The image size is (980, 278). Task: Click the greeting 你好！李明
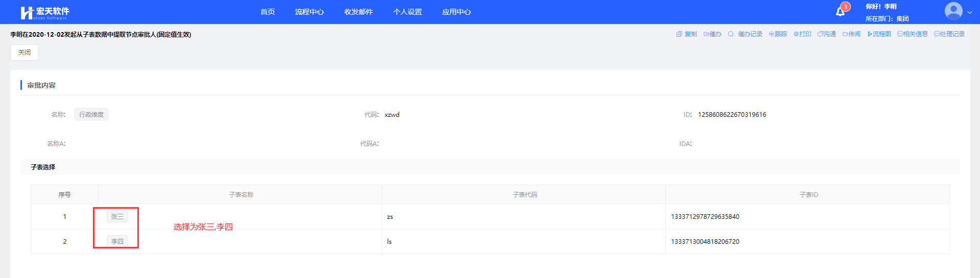click(x=881, y=7)
